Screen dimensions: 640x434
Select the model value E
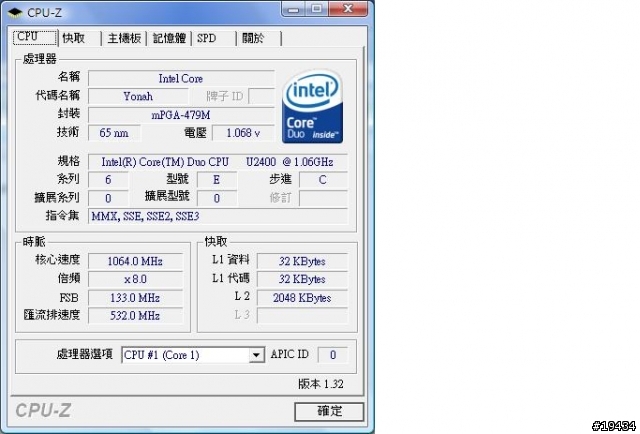tap(217, 180)
